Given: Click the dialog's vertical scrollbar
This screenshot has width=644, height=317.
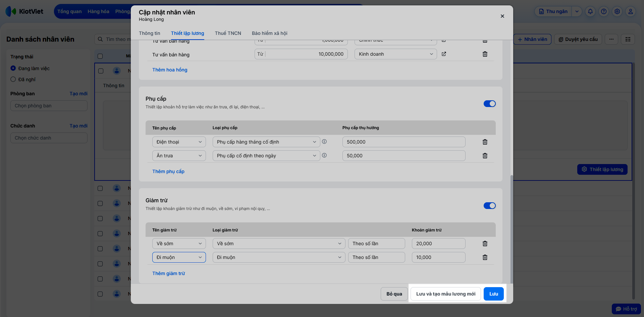Looking at the screenshot, I should (512, 229).
